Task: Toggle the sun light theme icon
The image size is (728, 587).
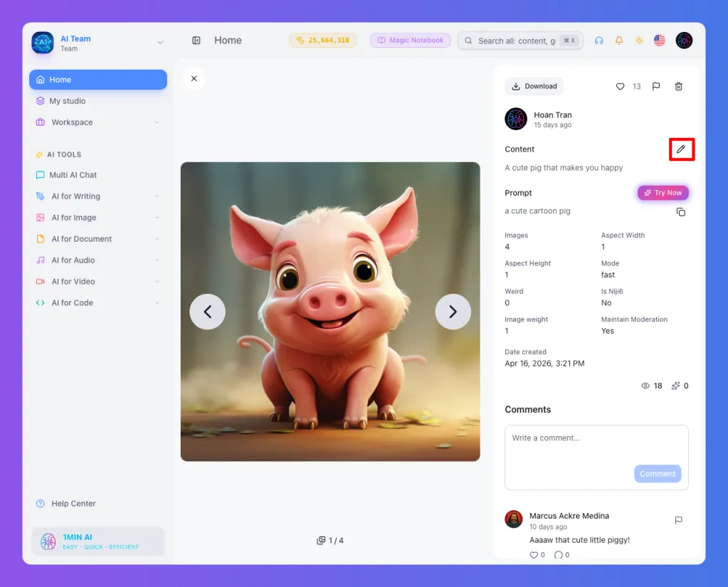Action: (x=639, y=41)
